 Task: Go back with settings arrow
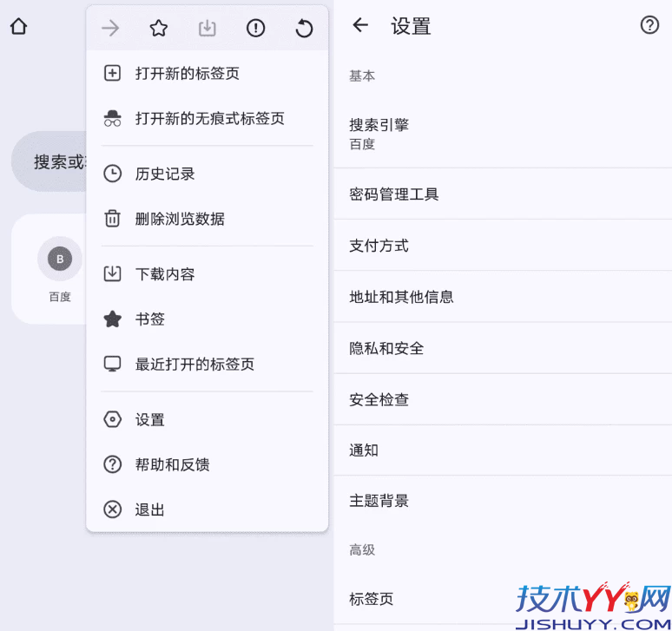click(x=360, y=25)
